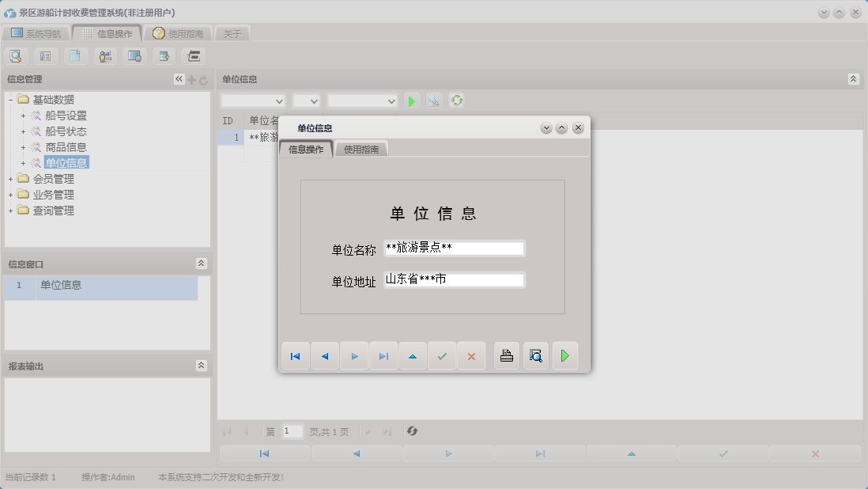868x489 pixels.
Task: Confirm the record with the green checkmark
Action: 442,355
